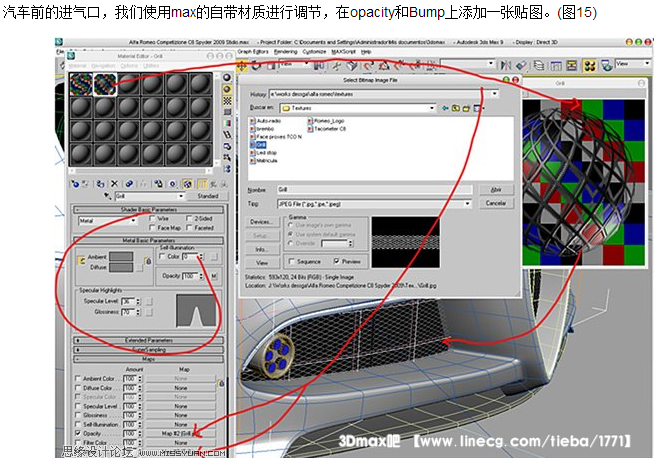
Task: Toggle Self-Illumination Color checkbox
Action: pyautogui.click(x=162, y=256)
